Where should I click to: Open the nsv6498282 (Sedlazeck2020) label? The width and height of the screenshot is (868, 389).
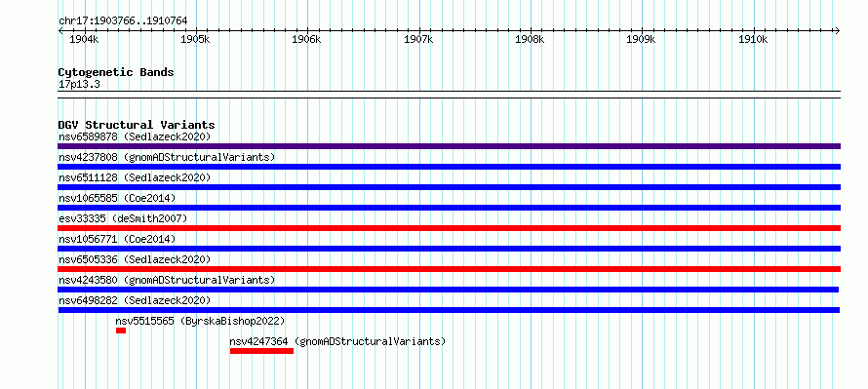[135, 300]
